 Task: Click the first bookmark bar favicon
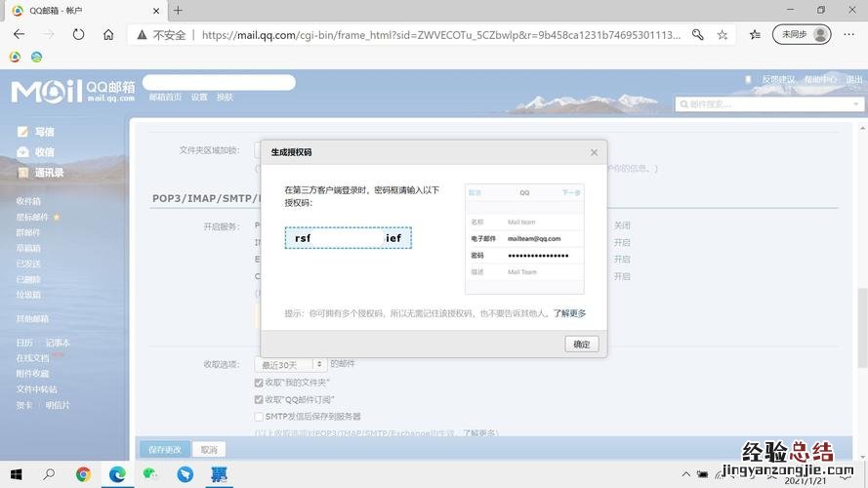(15, 57)
